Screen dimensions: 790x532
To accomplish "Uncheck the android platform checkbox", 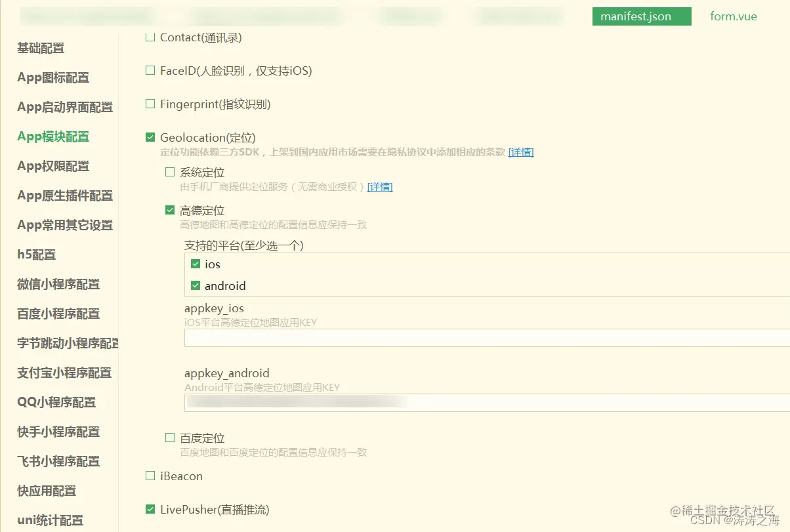I will (x=196, y=285).
